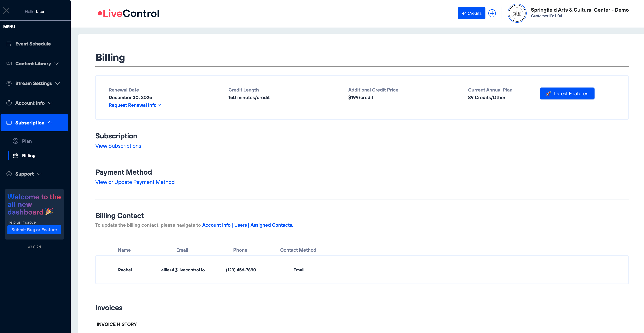
Task: Click the Billing briefcase icon in sidebar
Action: click(16, 155)
